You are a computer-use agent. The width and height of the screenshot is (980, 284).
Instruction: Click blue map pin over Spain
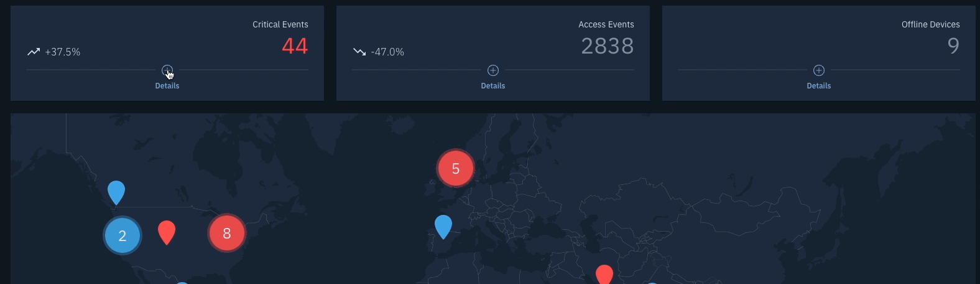point(443,227)
